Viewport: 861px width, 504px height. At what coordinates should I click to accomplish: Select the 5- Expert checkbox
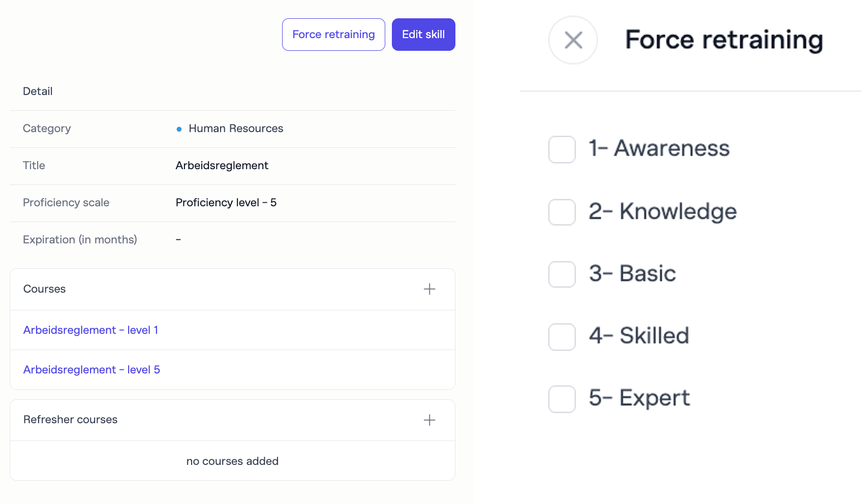click(562, 399)
